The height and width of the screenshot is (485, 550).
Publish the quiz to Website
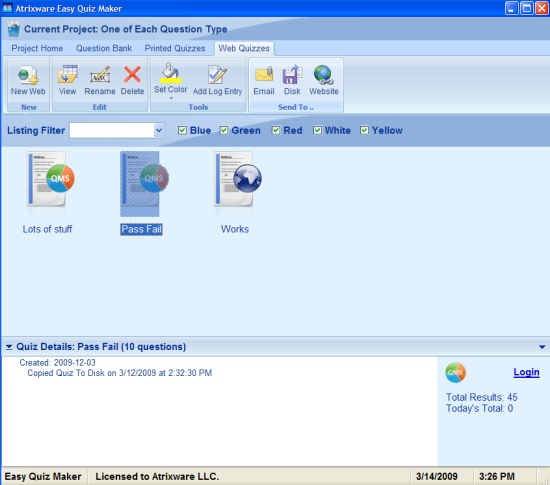point(324,80)
